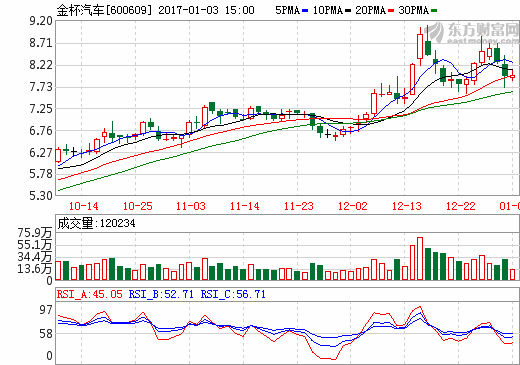
Task: Click the 8.71 price axis label
Action: pos(41,43)
